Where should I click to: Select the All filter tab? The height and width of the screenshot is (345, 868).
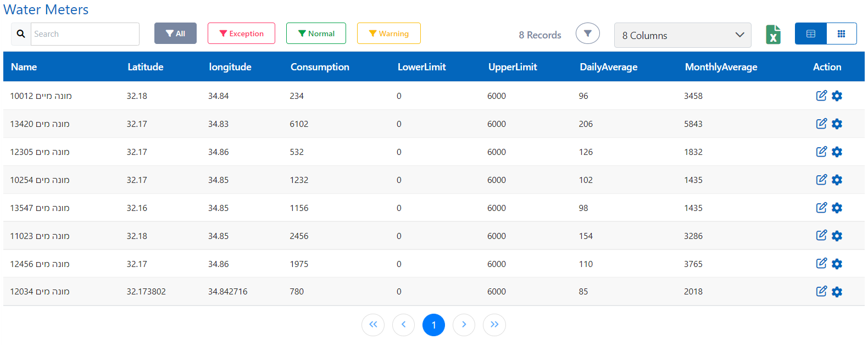pyautogui.click(x=175, y=34)
